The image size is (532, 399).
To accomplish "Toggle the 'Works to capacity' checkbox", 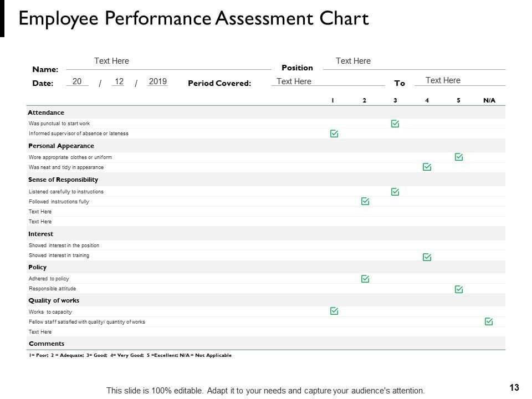I will coord(334,311).
